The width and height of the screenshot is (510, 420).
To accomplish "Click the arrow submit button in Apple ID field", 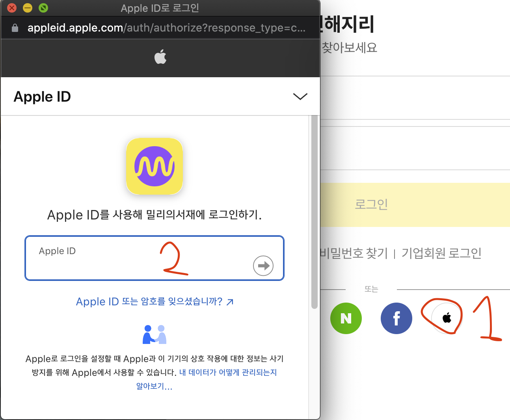I will [x=263, y=266].
